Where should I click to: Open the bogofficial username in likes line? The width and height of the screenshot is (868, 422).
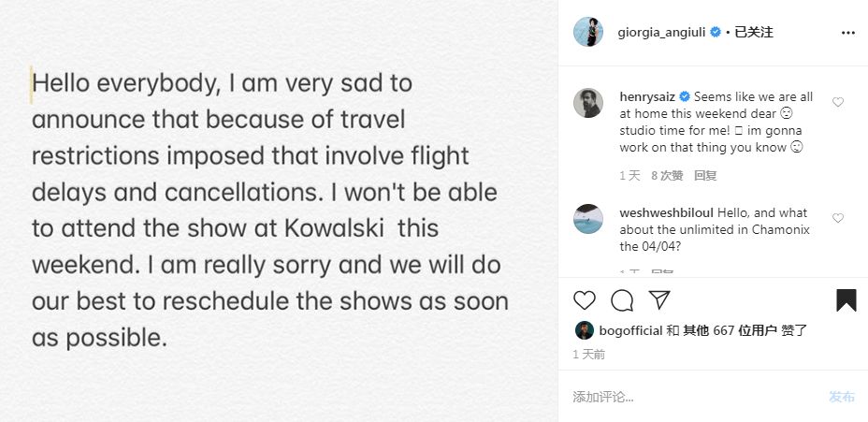(x=630, y=330)
